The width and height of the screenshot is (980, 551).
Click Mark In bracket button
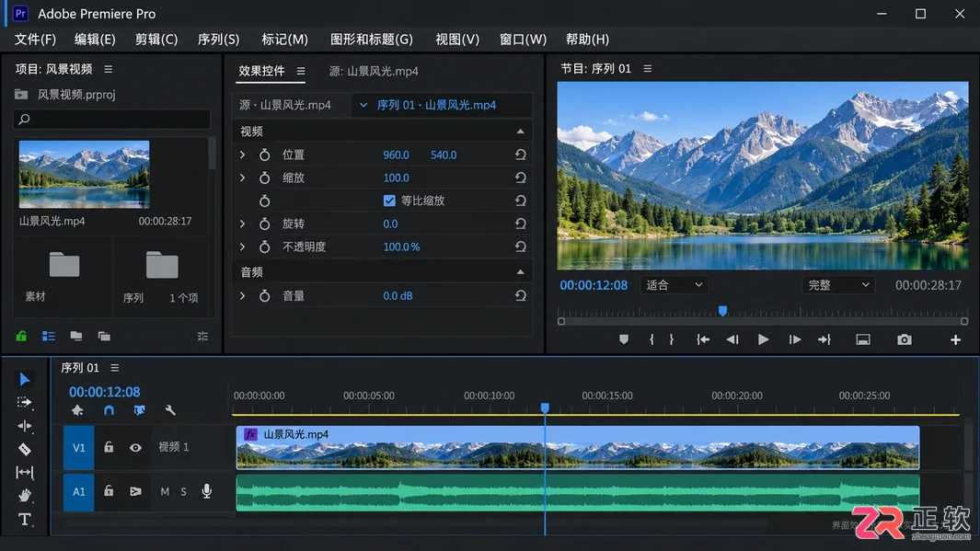pyautogui.click(x=651, y=339)
